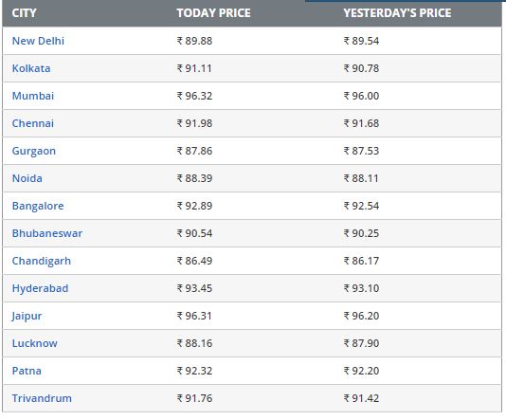Open the Patna city link
The image size is (506, 420).
pos(27,371)
